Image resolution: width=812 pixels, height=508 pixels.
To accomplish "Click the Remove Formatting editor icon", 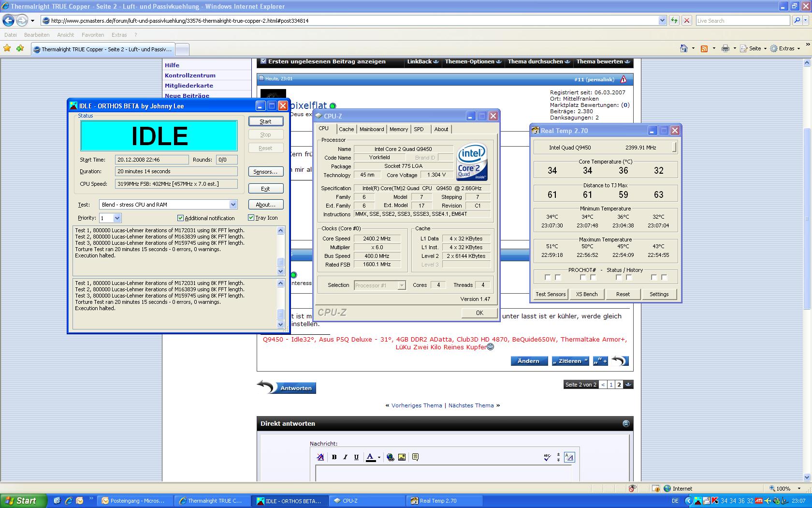I will (x=320, y=457).
